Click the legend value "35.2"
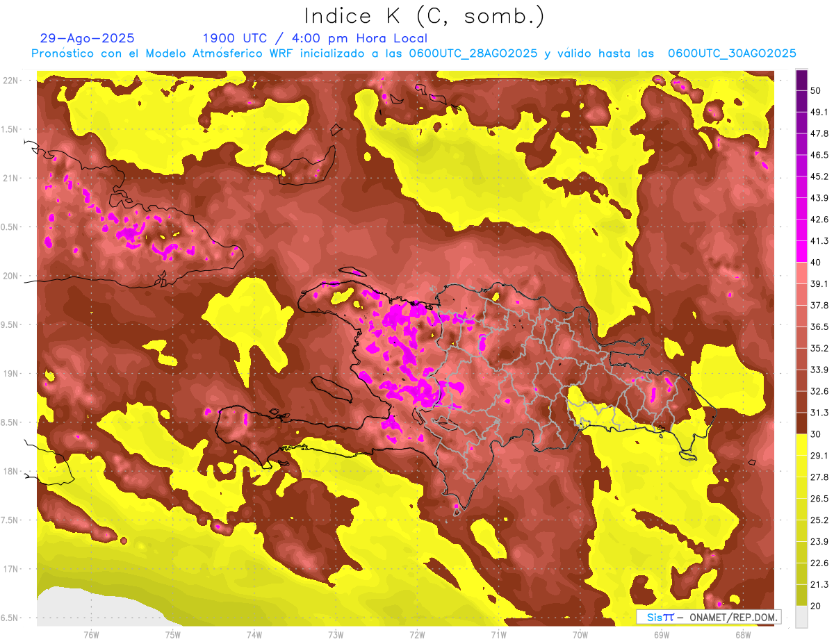 tap(819, 348)
